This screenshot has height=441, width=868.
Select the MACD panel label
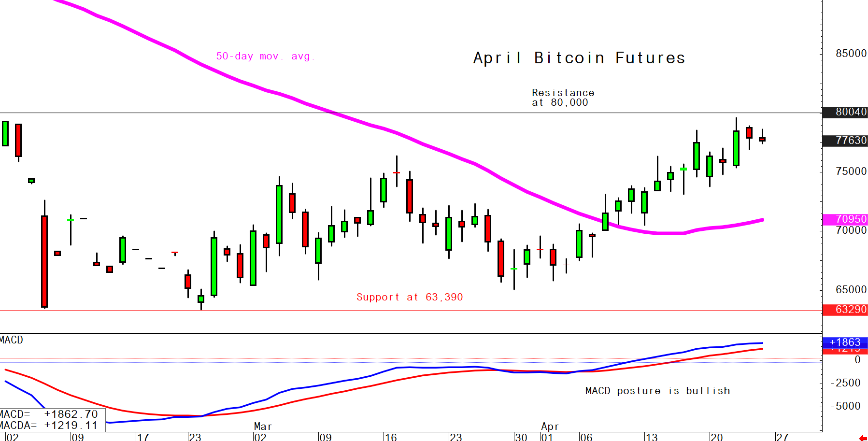click(11, 340)
